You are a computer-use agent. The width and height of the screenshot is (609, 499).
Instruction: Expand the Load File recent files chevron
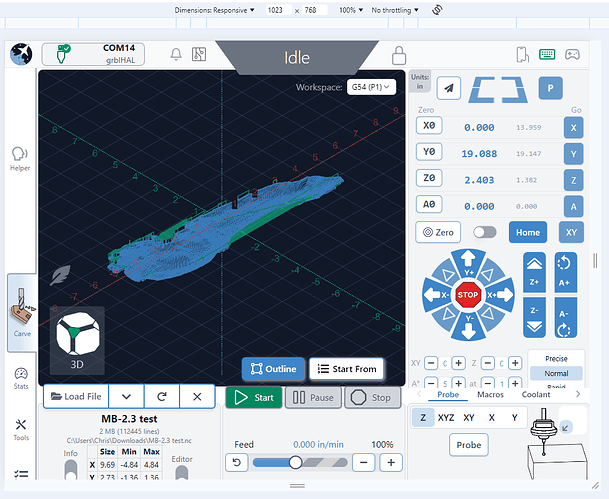126,397
